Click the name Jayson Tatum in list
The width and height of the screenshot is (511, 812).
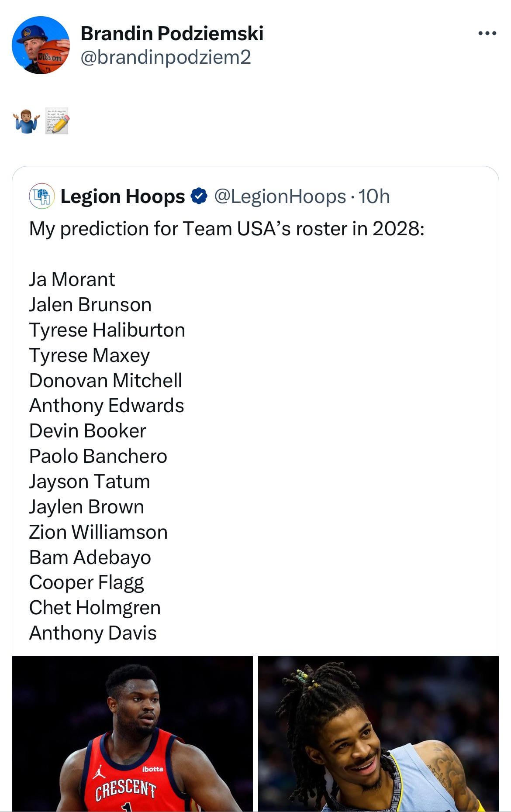click(90, 482)
